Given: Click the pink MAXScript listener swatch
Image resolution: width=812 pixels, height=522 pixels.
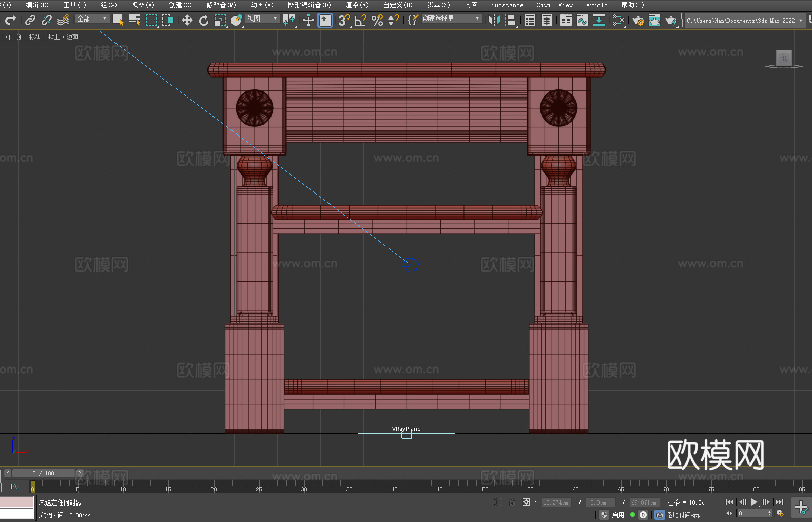Looking at the screenshot, I should pos(16,502).
